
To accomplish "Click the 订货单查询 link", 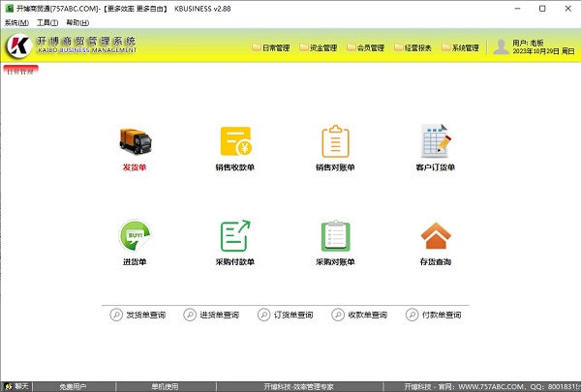I will pos(293,315).
